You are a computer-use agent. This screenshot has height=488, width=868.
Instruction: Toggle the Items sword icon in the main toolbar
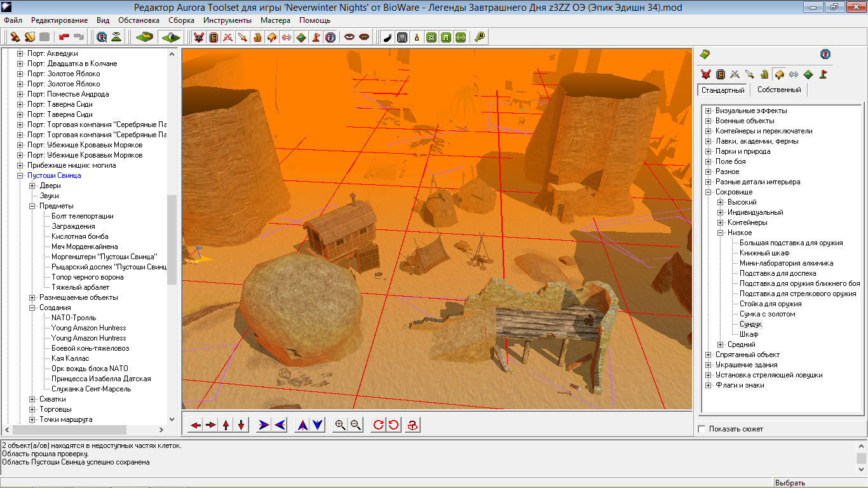click(x=243, y=37)
